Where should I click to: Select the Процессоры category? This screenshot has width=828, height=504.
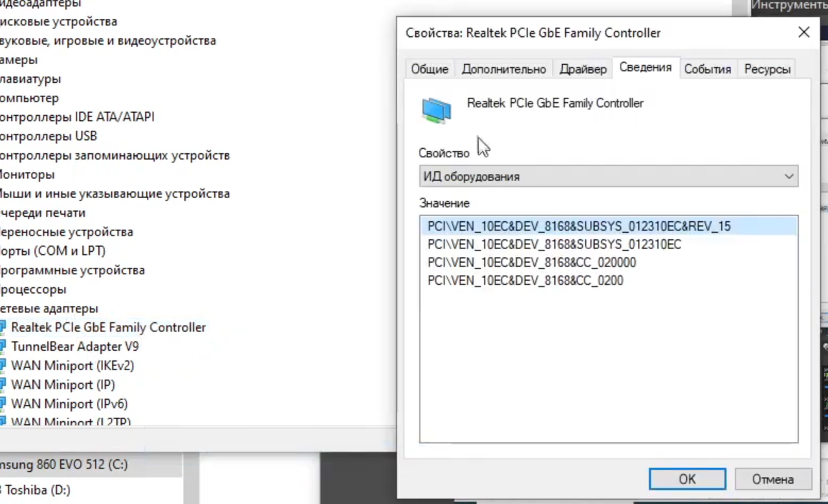[33, 289]
